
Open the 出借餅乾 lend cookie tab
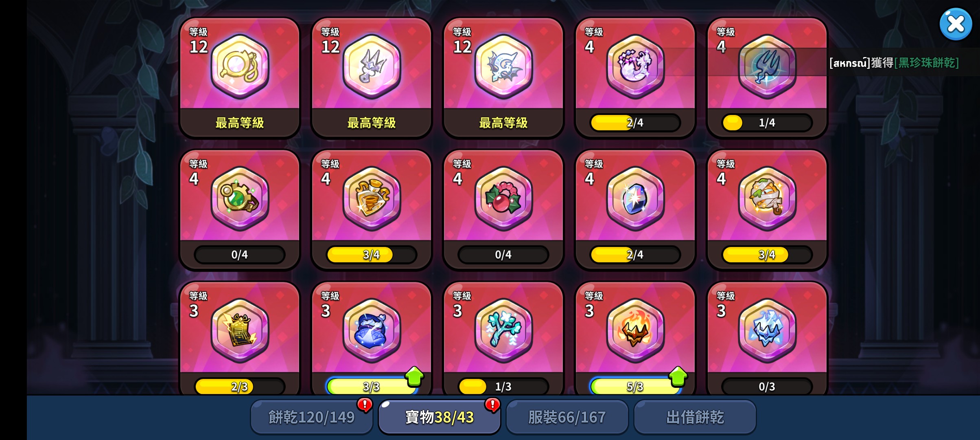[695, 417]
